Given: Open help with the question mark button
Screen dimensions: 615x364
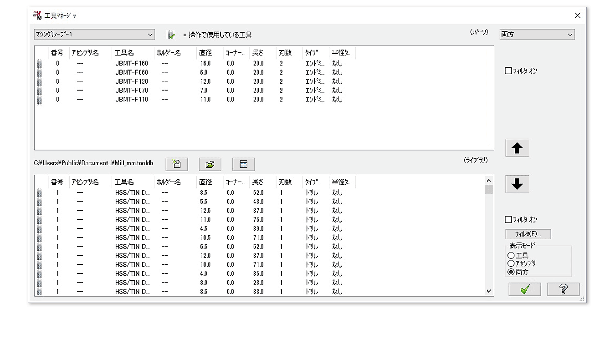Looking at the screenshot, I should pos(563,289).
